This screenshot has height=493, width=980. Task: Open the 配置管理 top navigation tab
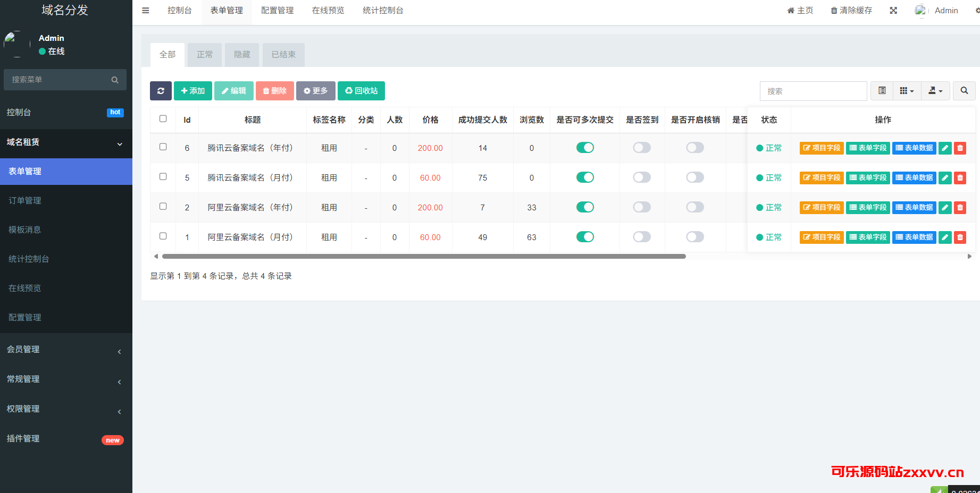point(278,11)
